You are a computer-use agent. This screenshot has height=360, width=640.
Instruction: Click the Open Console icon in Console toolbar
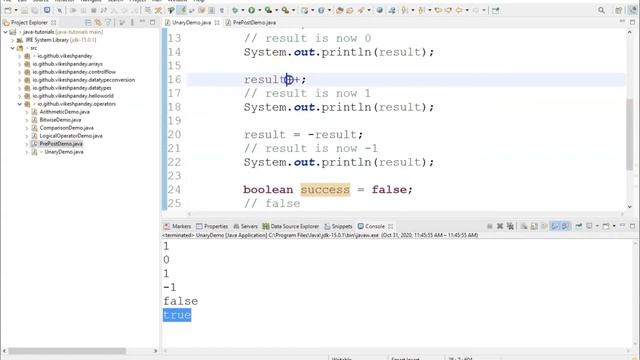[x=606, y=226]
